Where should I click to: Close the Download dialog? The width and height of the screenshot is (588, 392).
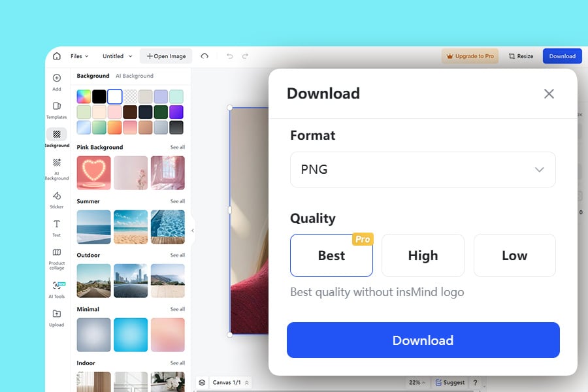coord(549,94)
